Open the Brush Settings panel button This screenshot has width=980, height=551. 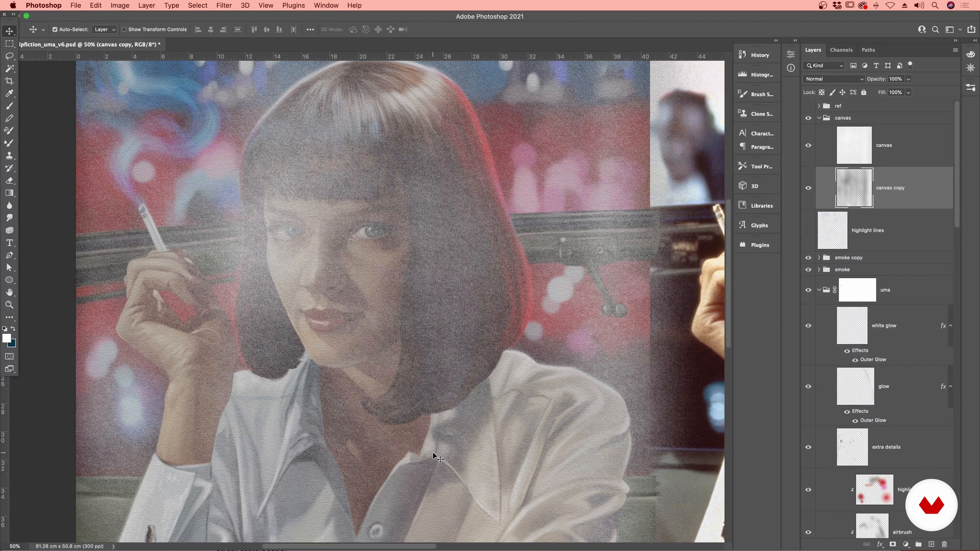click(757, 94)
